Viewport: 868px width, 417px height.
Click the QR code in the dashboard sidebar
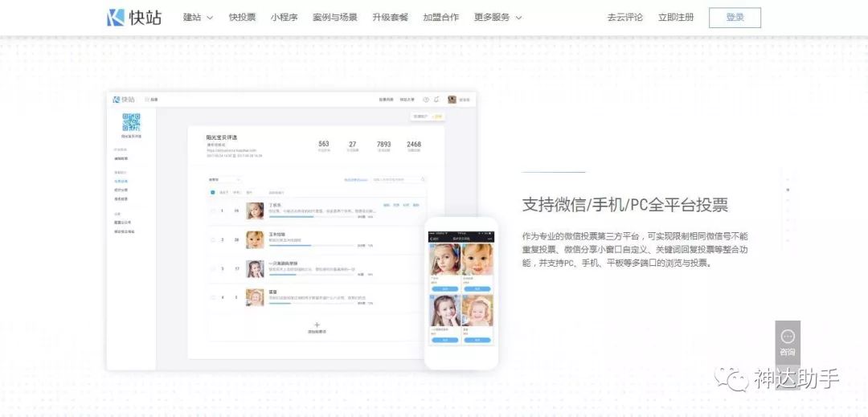(x=131, y=122)
